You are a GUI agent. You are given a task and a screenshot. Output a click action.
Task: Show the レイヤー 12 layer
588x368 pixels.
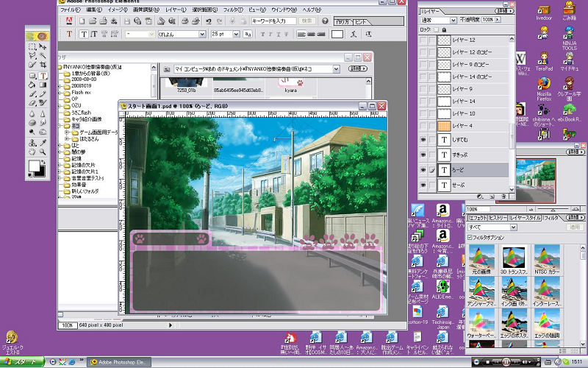pos(423,40)
